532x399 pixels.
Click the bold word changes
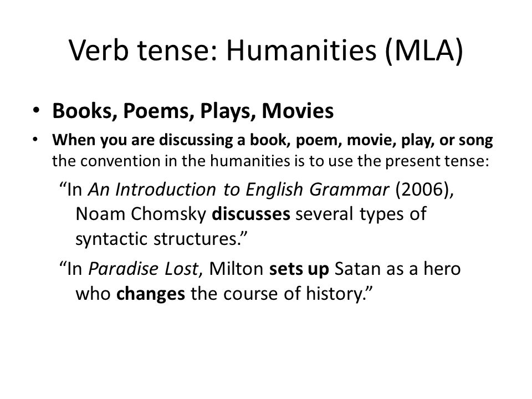[151, 294]
